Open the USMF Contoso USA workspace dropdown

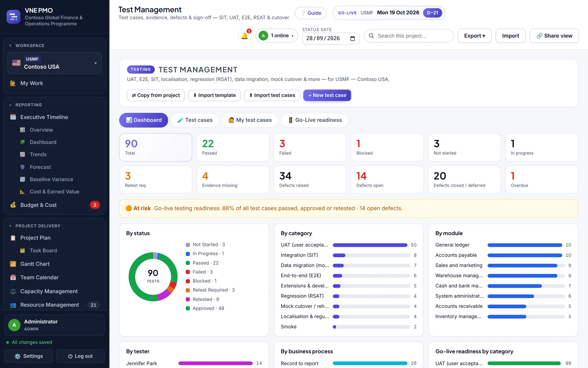coord(55,63)
